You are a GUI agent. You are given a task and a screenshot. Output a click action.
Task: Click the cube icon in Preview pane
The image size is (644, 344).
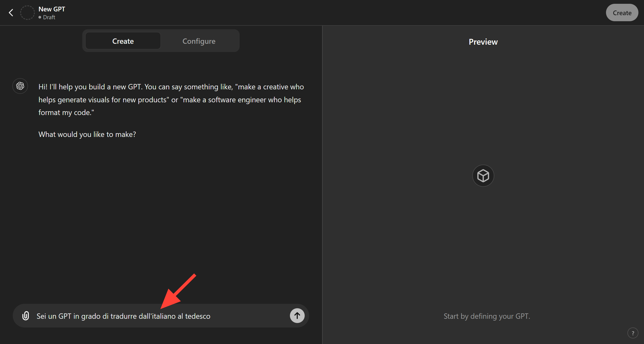click(483, 176)
